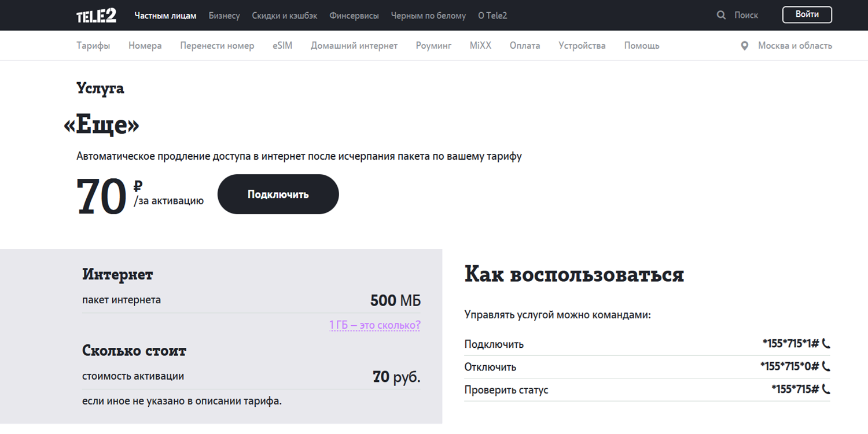The height and width of the screenshot is (434, 868).
Task: Click the пакет интернета label
Action: (x=122, y=300)
